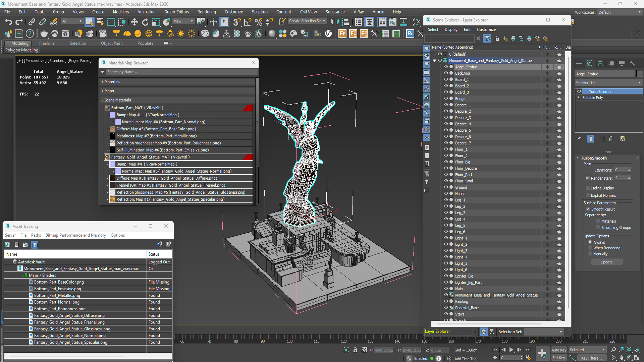This screenshot has height=362, width=644.
Task: Enable Explicit Normals checkbox
Action: pyautogui.click(x=588, y=195)
